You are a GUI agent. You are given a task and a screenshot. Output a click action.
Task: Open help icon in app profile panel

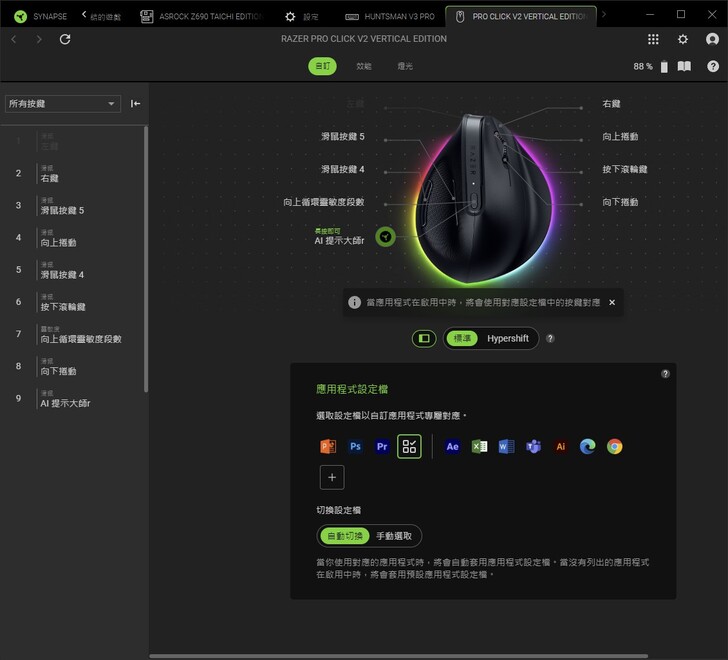pyautogui.click(x=665, y=374)
